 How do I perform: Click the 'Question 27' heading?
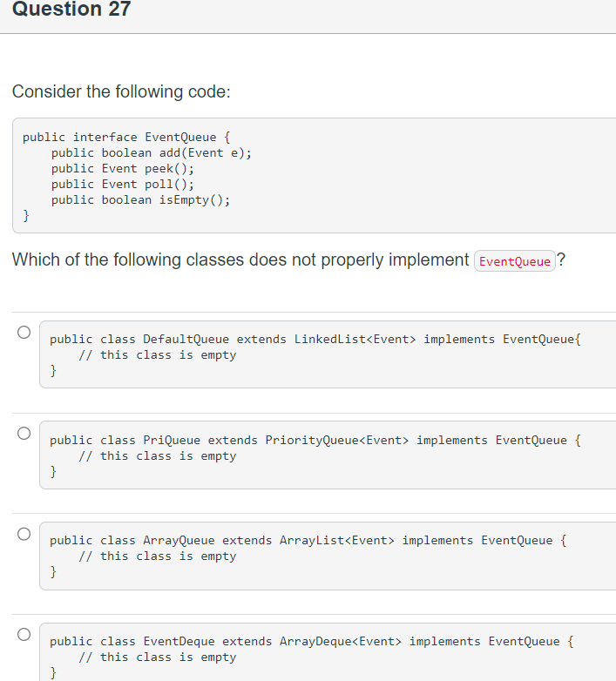pyautogui.click(x=71, y=9)
